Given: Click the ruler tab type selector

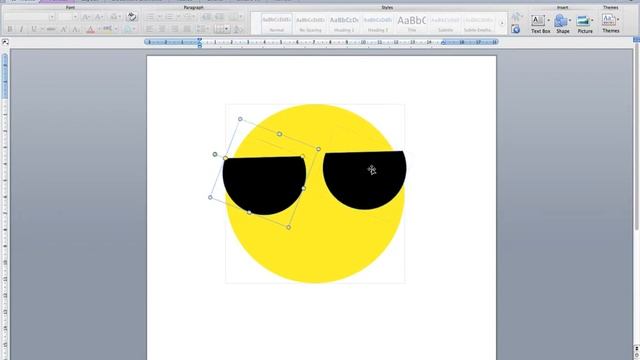Looking at the screenshot, I should coord(5,42).
